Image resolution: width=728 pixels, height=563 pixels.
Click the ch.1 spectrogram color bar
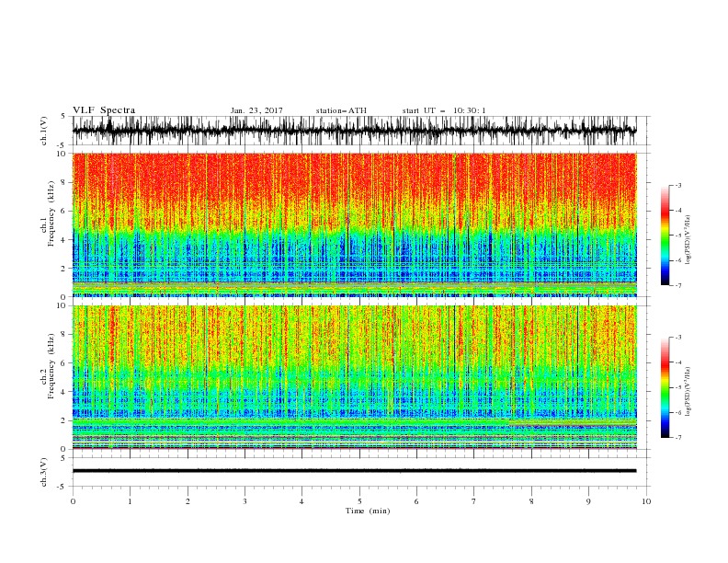[x=665, y=236]
